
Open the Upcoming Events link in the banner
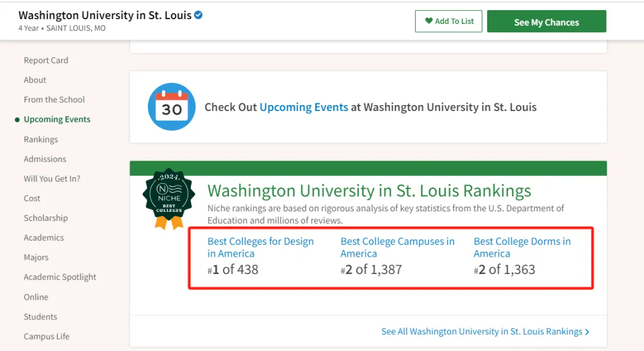tap(304, 107)
